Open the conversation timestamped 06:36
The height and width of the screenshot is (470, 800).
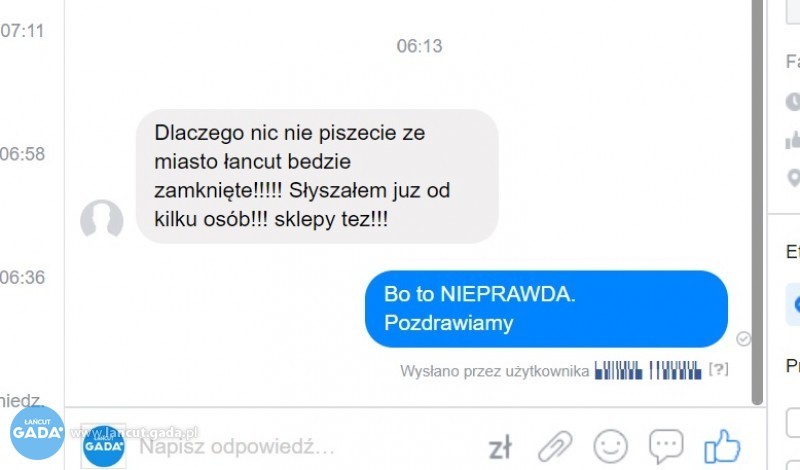point(22,277)
